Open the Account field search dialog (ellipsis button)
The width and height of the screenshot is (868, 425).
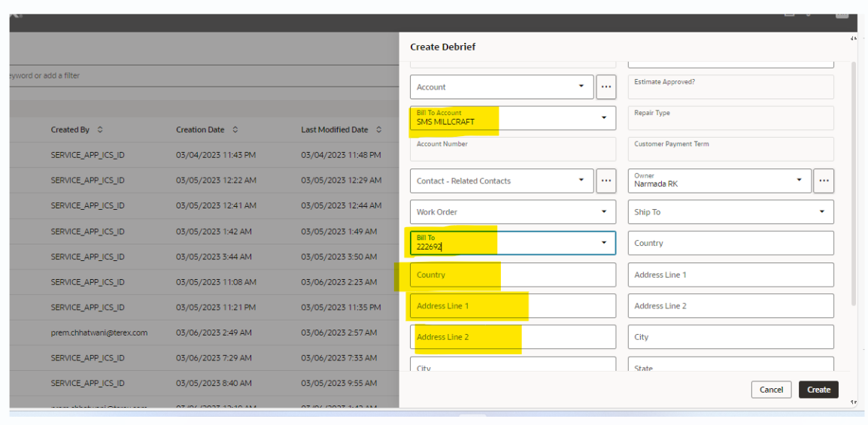tap(606, 87)
